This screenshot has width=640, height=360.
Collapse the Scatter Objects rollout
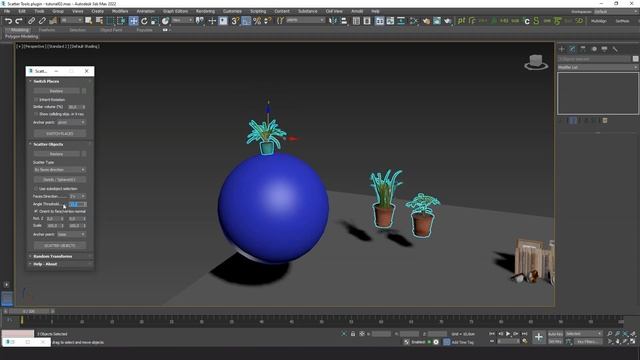click(48, 144)
